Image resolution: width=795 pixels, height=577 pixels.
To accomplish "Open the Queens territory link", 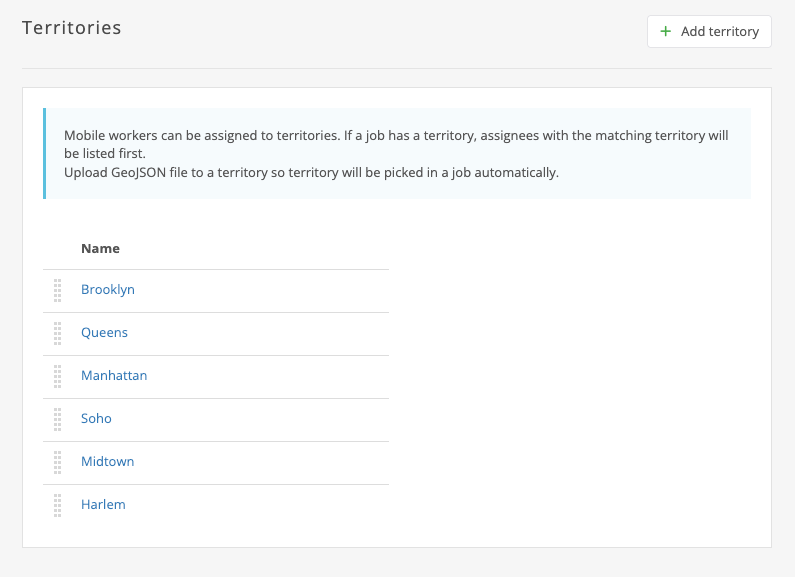I will point(104,333).
